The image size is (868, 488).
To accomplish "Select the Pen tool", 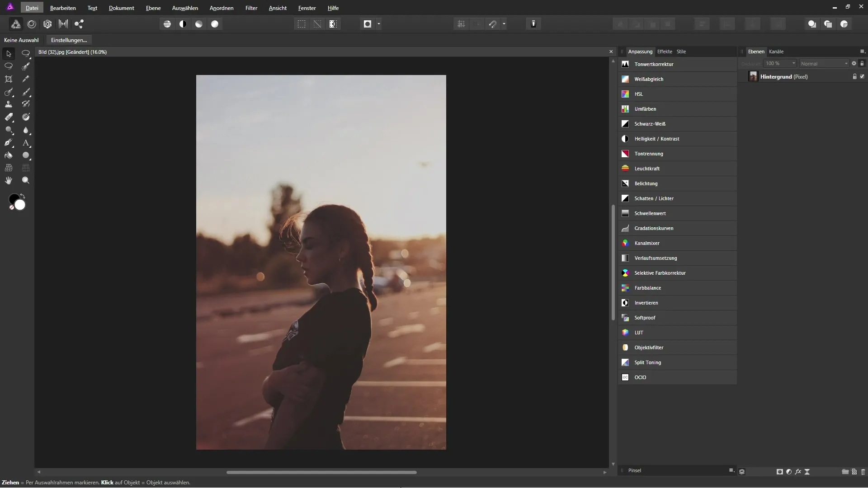I will pos(9,143).
